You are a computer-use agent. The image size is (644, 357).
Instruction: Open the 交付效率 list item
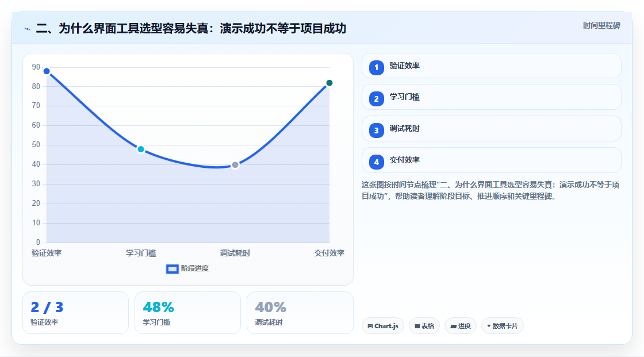pos(491,160)
